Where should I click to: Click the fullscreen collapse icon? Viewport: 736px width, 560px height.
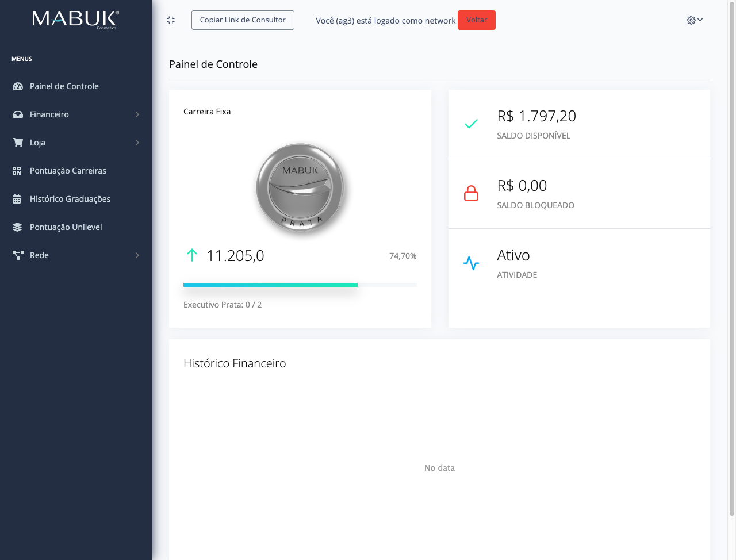click(x=171, y=20)
